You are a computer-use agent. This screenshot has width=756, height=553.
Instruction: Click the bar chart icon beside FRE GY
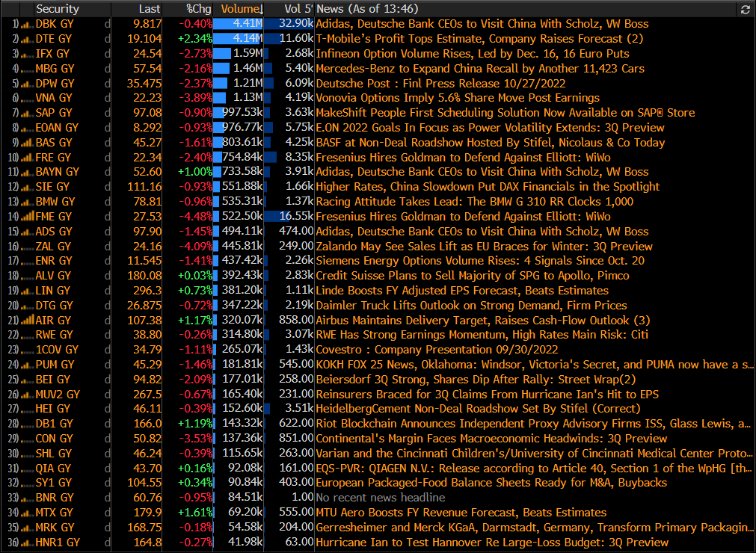tap(27, 158)
